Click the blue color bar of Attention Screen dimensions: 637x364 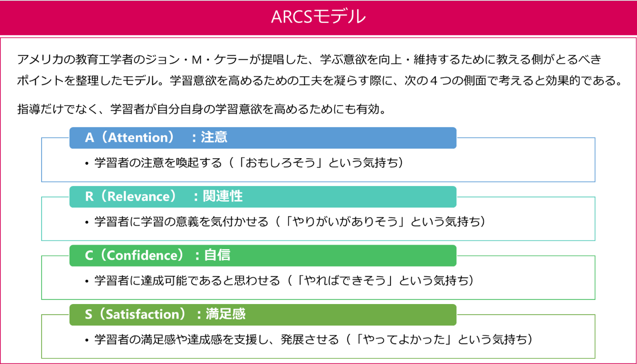click(263, 137)
